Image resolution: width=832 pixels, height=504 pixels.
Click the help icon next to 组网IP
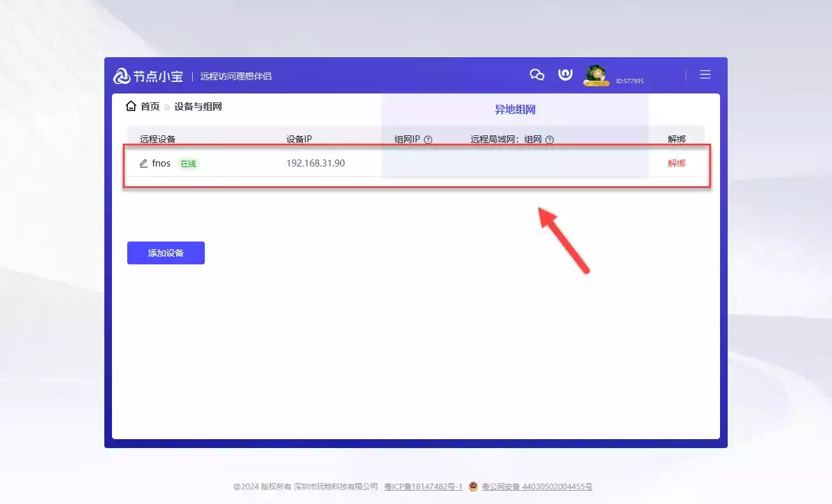[428, 140]
